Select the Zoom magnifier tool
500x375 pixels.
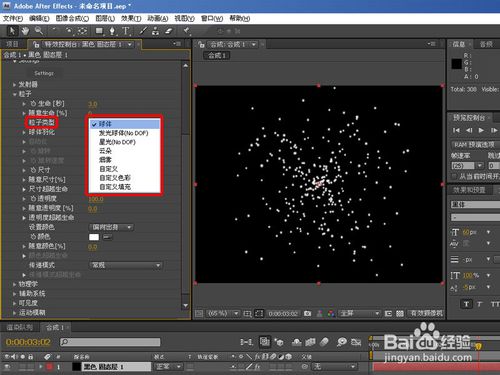coord(39,31)
